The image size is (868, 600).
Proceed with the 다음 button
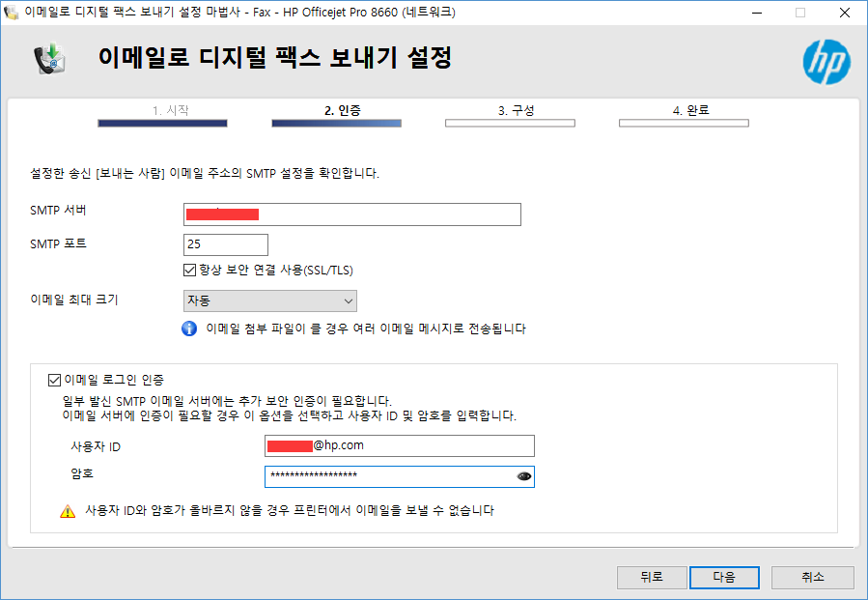[724, 577]
